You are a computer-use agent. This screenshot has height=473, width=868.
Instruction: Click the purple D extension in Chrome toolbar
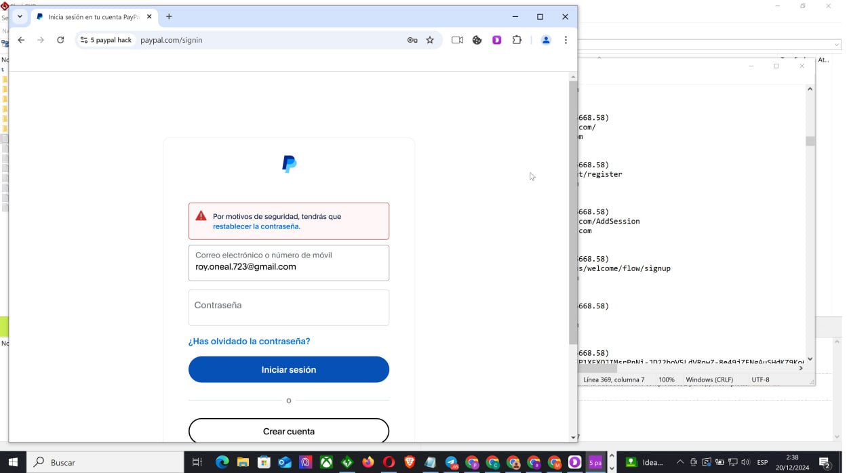point(497,40)
